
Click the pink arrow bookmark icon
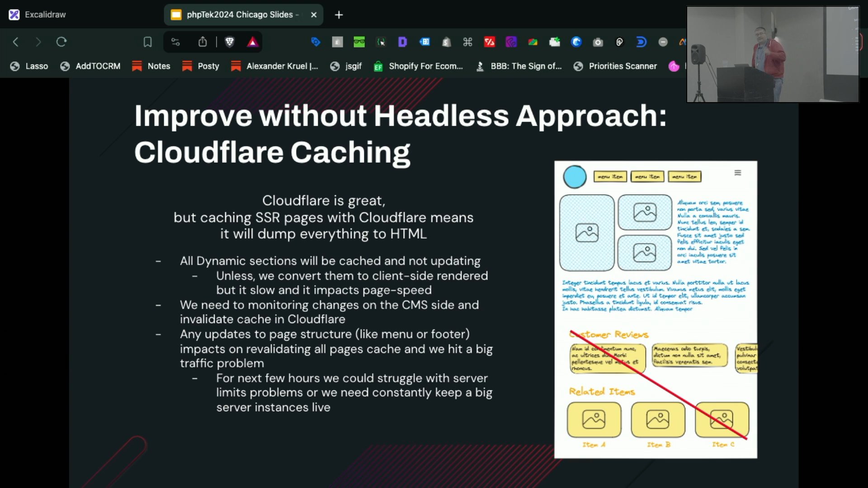[674, 66]
